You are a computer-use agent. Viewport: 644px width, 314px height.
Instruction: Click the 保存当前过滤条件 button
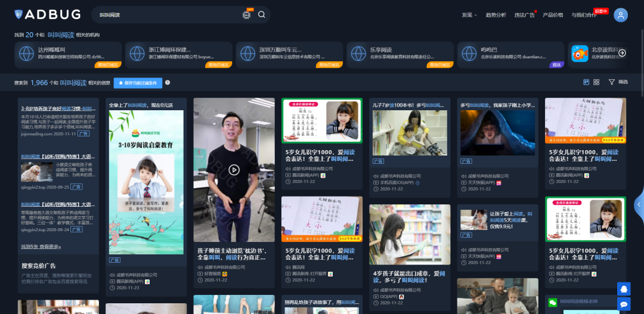point(138,83)
